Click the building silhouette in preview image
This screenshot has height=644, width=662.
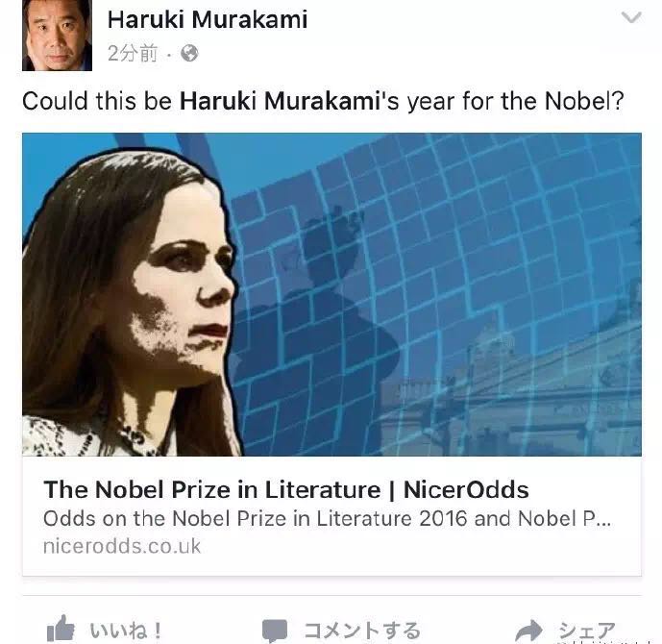click(x=511, y=401)
